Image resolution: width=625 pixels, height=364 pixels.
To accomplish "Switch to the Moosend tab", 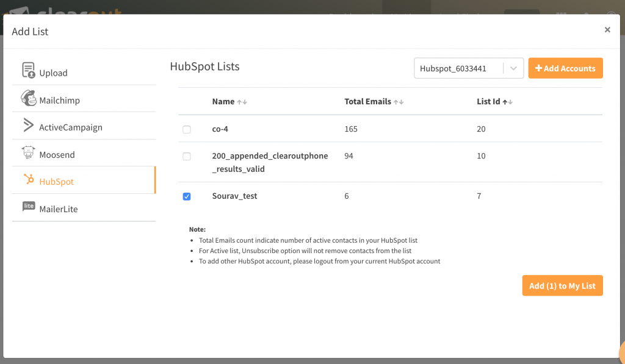I will [84, 153].
